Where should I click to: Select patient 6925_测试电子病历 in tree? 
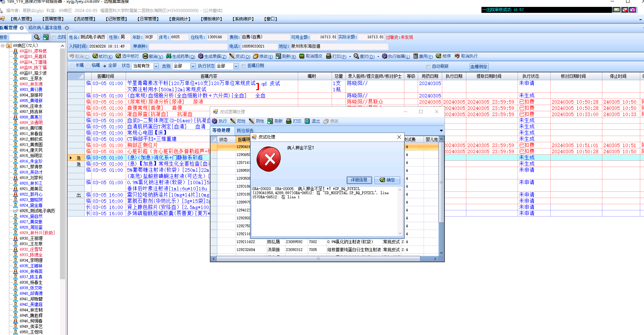[x=37, y=211]
